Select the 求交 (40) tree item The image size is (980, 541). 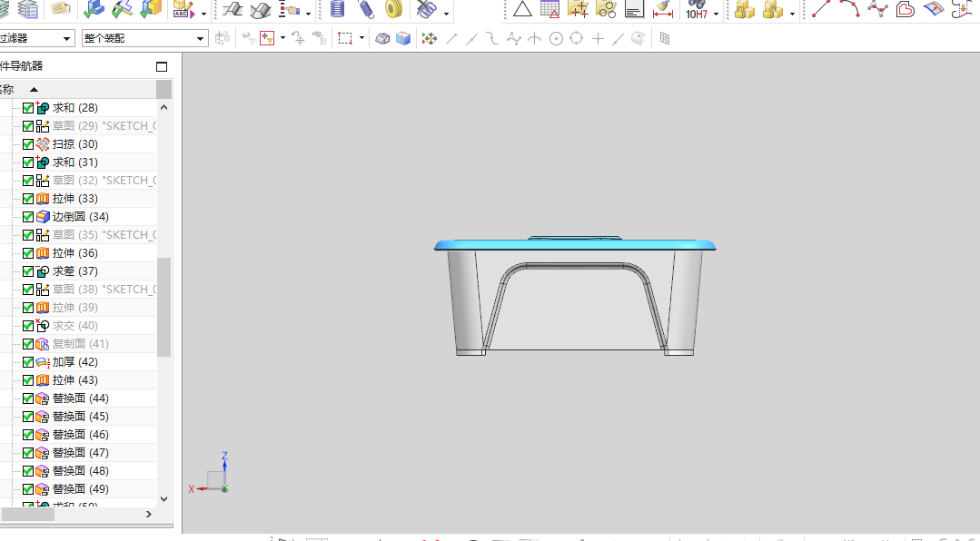pos(75,326)
